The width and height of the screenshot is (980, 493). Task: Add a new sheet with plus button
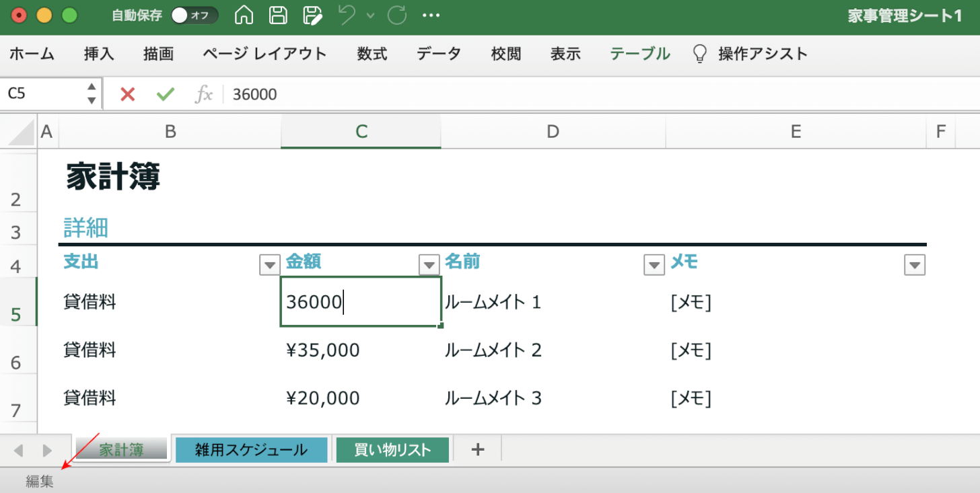[478, 450]
